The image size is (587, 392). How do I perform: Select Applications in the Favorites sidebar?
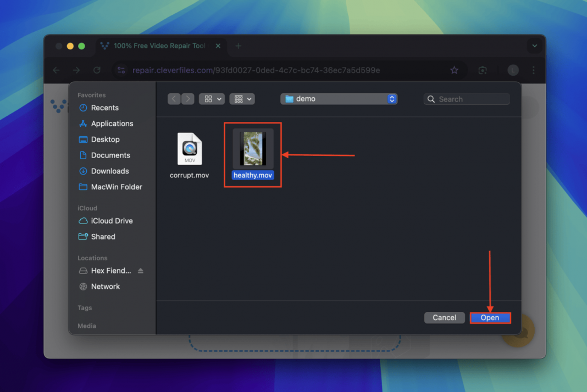(x=110, y=124)
